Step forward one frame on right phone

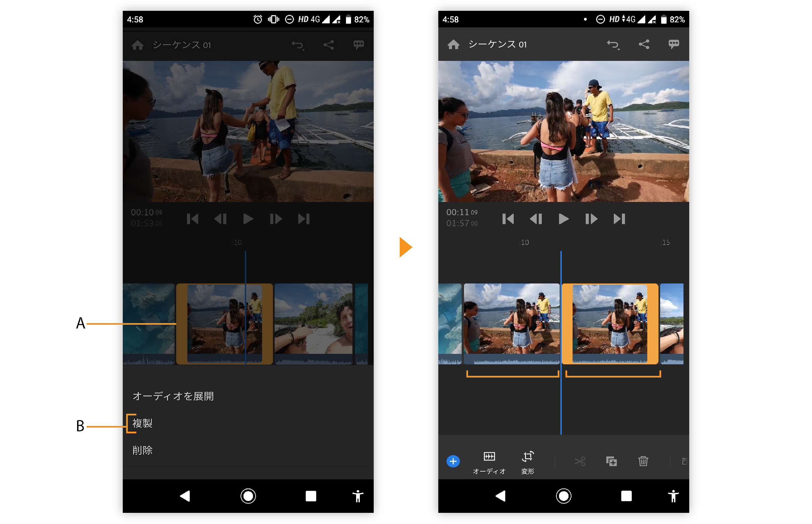click(591, 219)
